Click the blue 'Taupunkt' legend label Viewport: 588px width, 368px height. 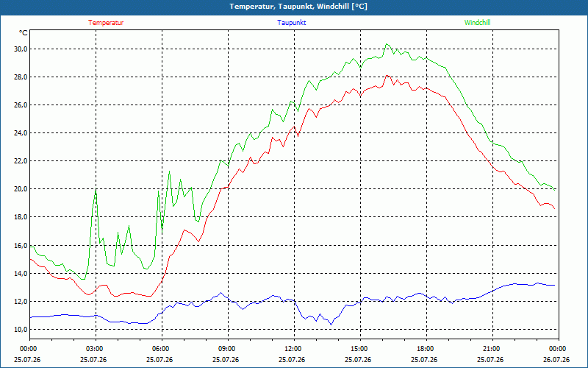291,23
